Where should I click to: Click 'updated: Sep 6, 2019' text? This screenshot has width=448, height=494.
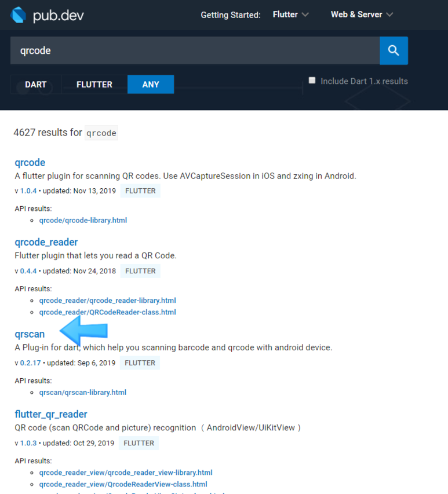(81, 363)
